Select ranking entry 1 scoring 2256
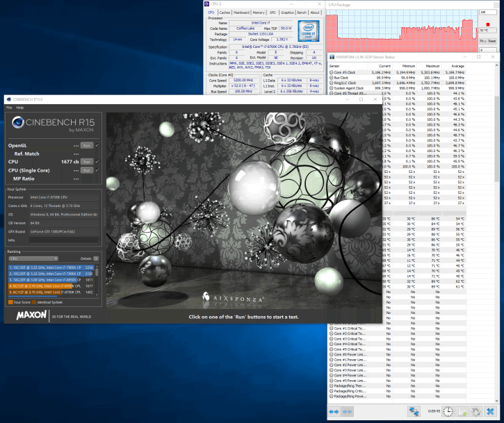The width and height of the screenshot is (504, 423). (51, 267)
